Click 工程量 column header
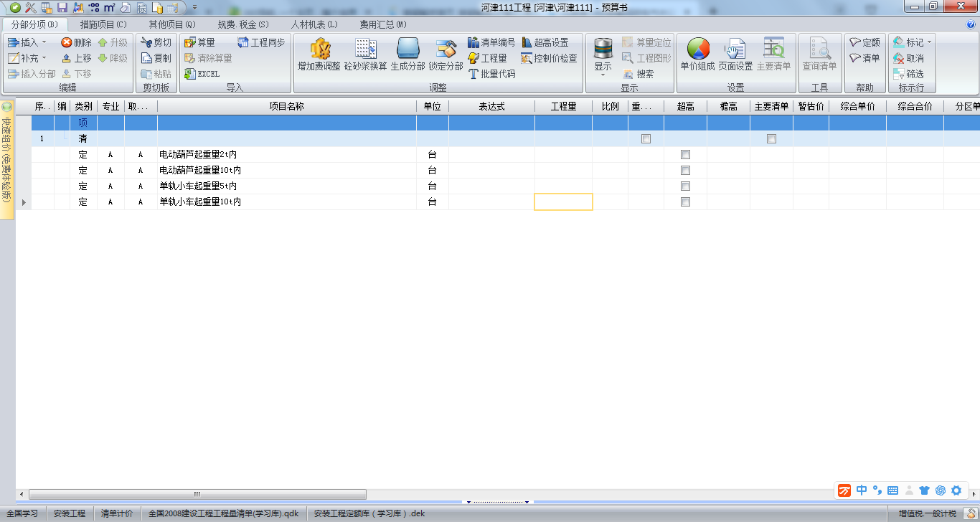Image resolution: width=980 pixels, height=522 pixels. [563, 106]
